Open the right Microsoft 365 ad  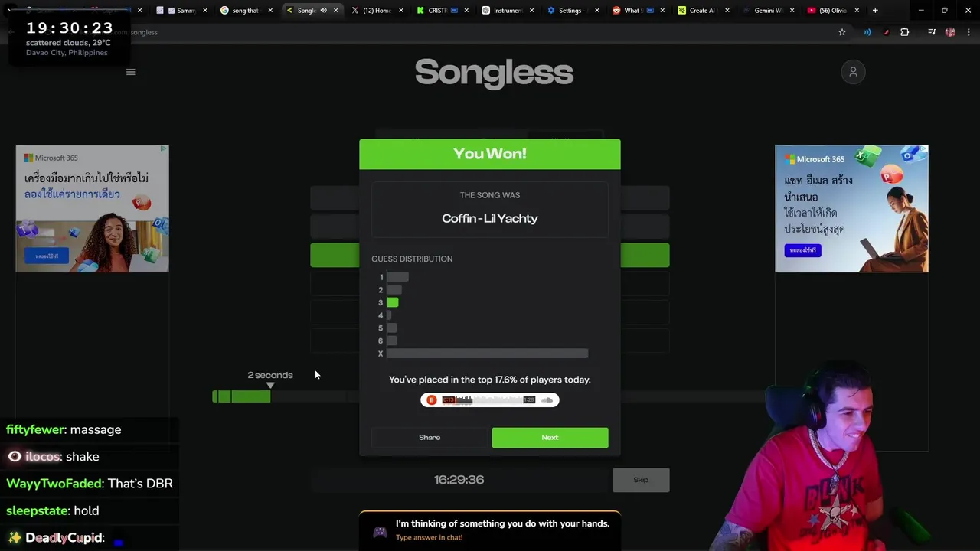(x=851, y=208)
